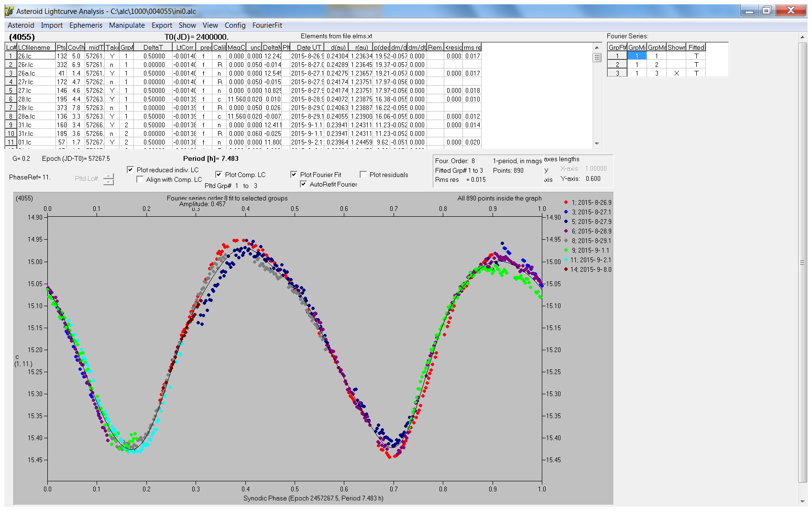This screenshot has width=812, height=511.
Task: Click the Date UT column header
Action: pyautogui.click(x=307, y=47)
